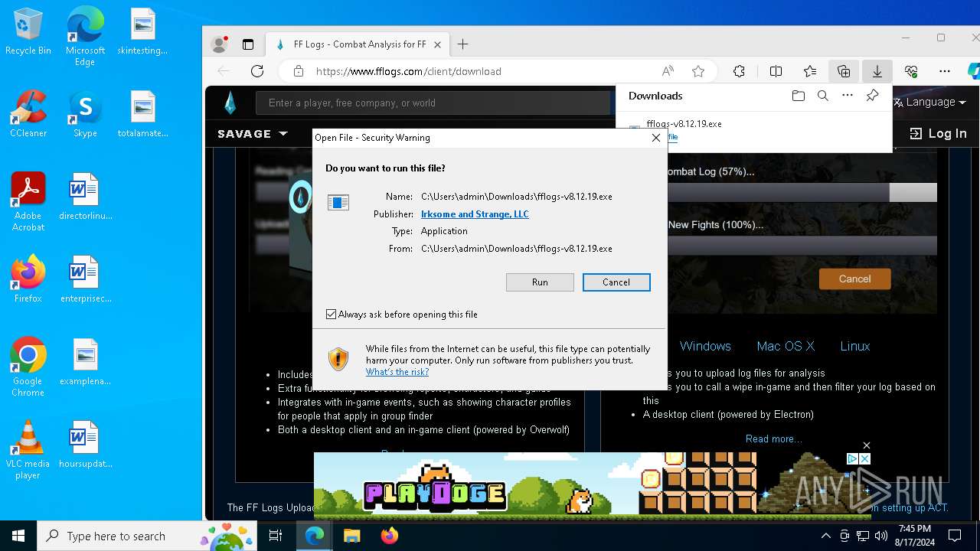Open downloads folder icon in Downloads panel
This screenshot has width=980, height=551.
click(x=799, y=96)
